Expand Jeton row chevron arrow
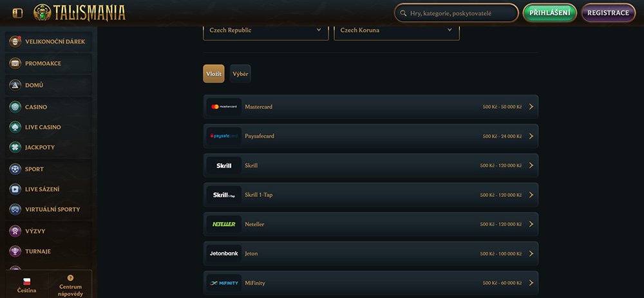The width and height of the screenshot is (644, 298). [x=531, y=254]
